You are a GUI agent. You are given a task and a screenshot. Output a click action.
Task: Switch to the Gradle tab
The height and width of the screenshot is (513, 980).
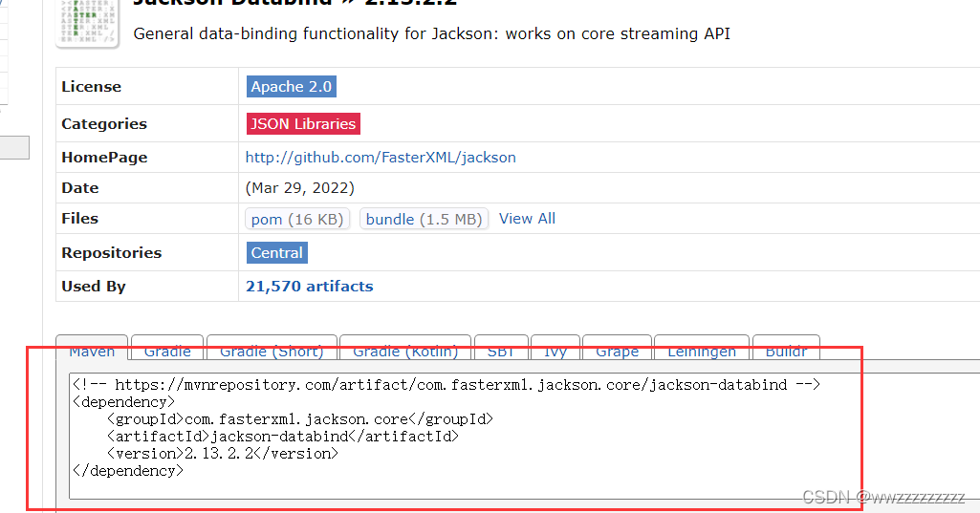pos(167,350)
